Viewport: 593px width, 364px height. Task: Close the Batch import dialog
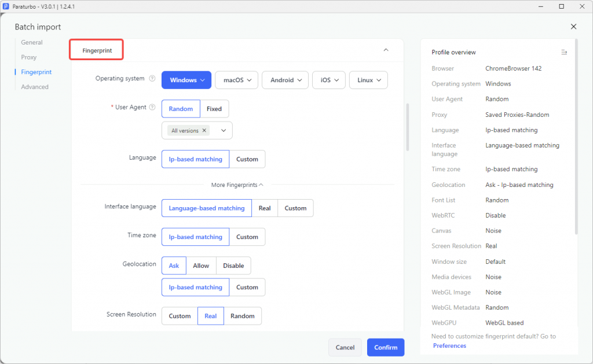click(x=573, y=27)
